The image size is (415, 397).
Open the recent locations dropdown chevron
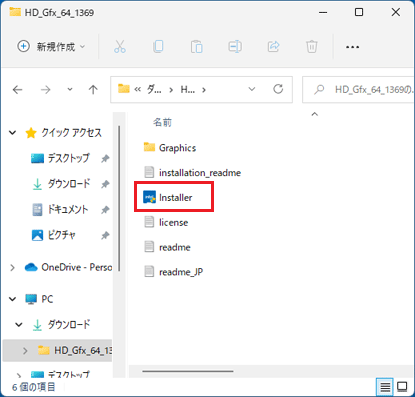click(70, 89)
